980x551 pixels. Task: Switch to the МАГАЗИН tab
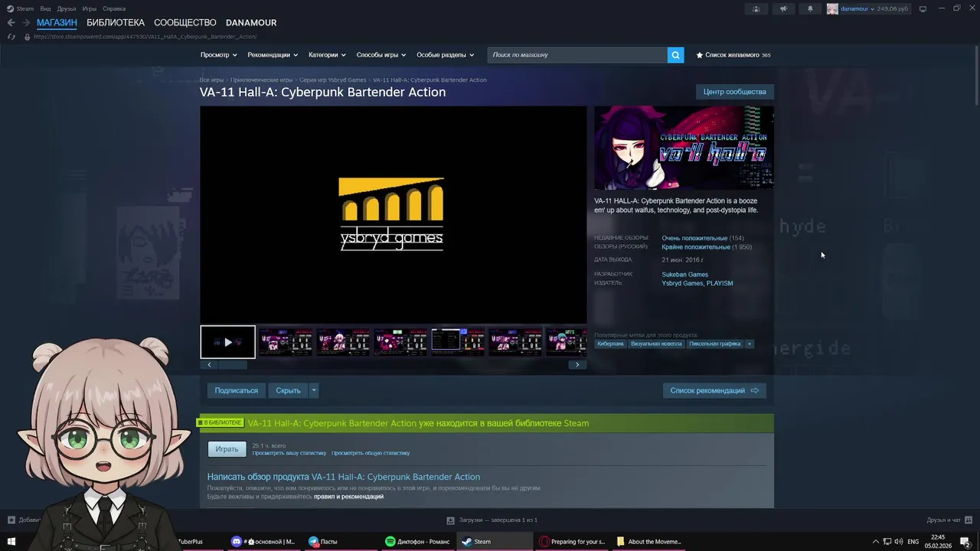tap(57, 23)
